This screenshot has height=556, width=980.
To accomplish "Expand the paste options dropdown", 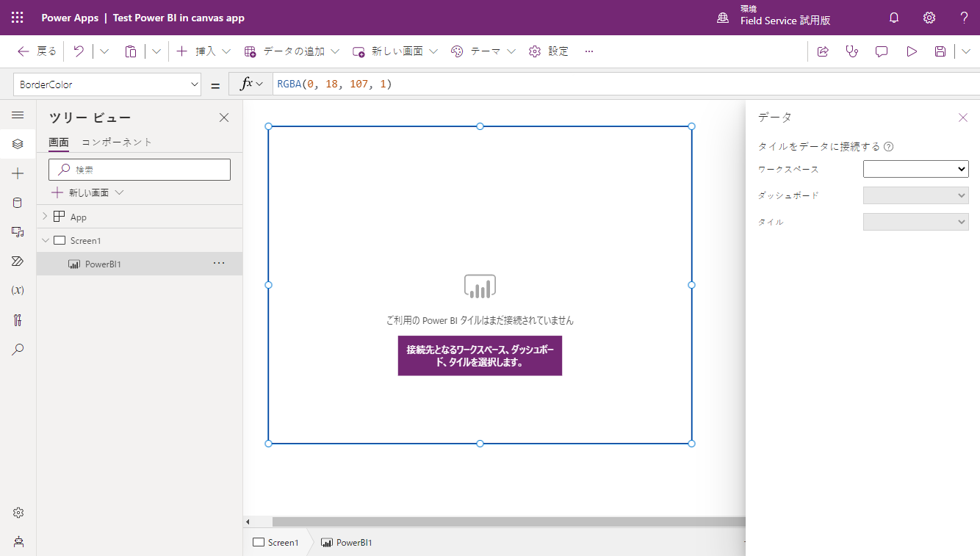I will (156, 51).
